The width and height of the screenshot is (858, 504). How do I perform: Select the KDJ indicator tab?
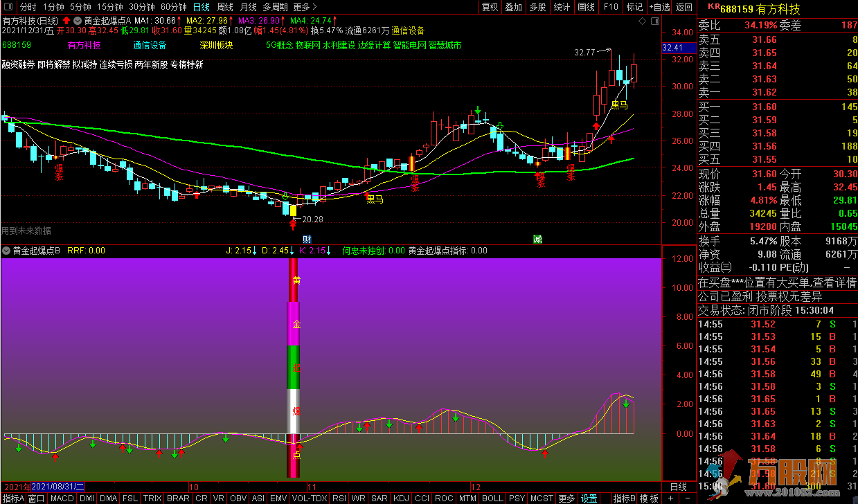401,498
